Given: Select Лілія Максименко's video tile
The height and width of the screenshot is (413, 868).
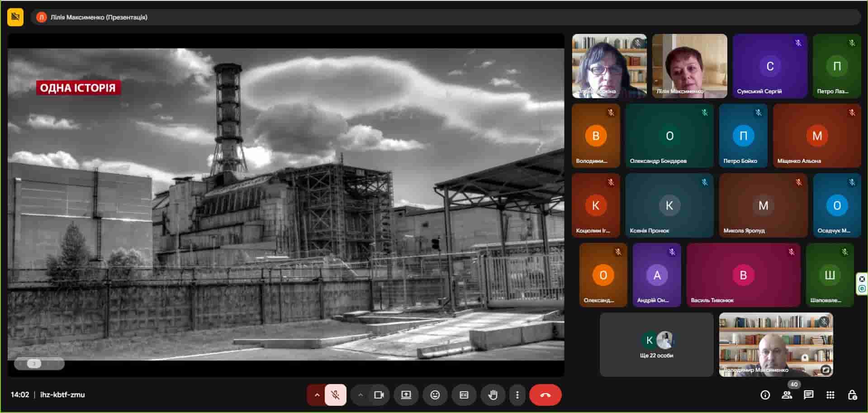Looking at the screenshot, I should click(689, 66).
